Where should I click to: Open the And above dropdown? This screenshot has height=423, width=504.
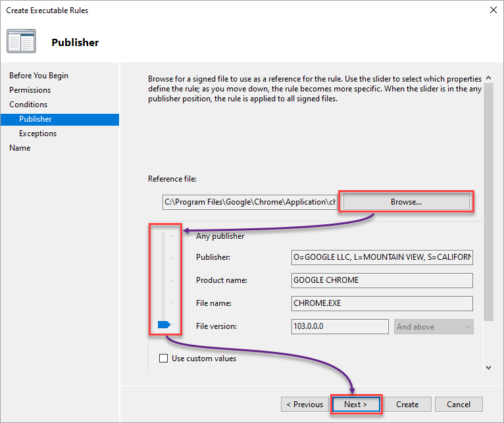tap(434, 326)
